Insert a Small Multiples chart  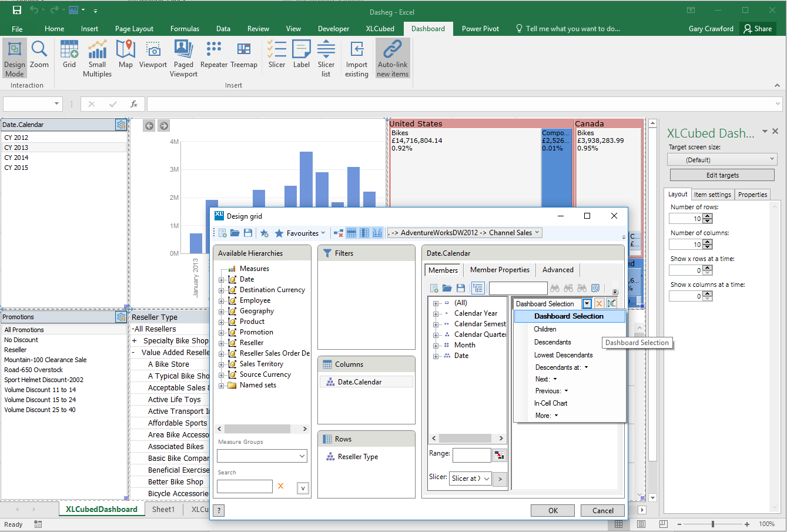97,59
